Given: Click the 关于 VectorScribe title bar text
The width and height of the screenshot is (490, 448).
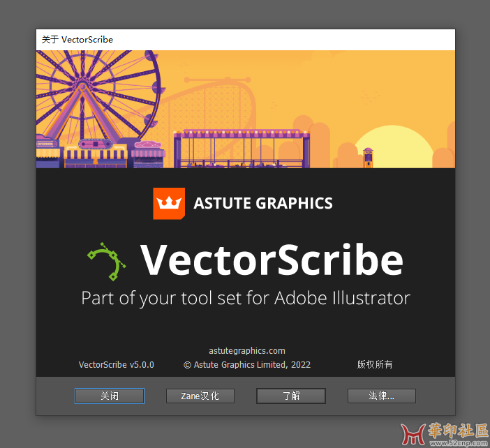Looking at the screenshot, I should tap(77, 40).
